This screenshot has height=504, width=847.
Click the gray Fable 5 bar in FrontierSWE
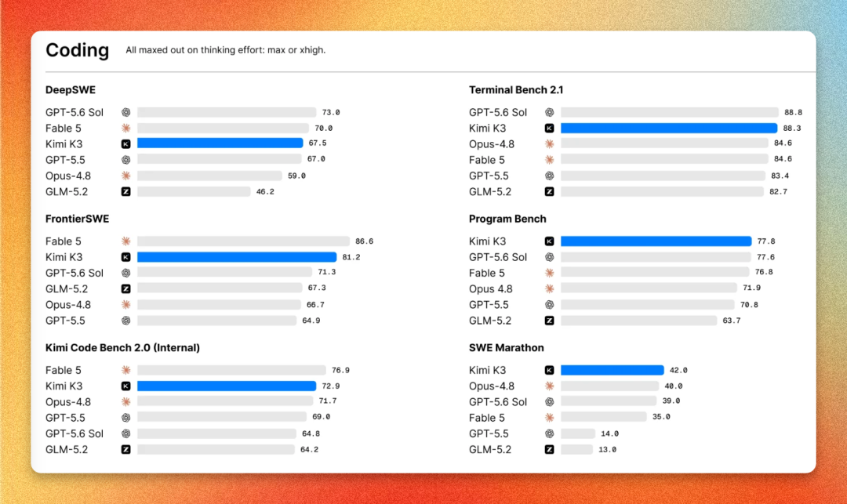(x=243, y=241)
